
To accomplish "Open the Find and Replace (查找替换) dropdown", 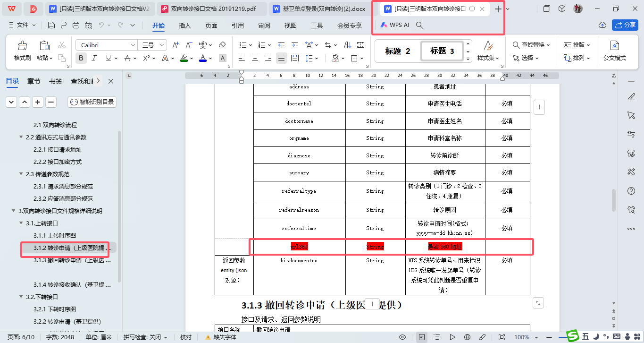I will [532, 45].
